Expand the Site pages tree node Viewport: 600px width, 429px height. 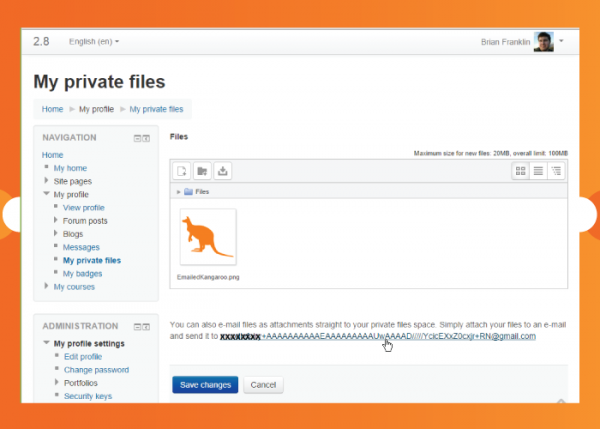pyautogui.click(x=46, y=181)
